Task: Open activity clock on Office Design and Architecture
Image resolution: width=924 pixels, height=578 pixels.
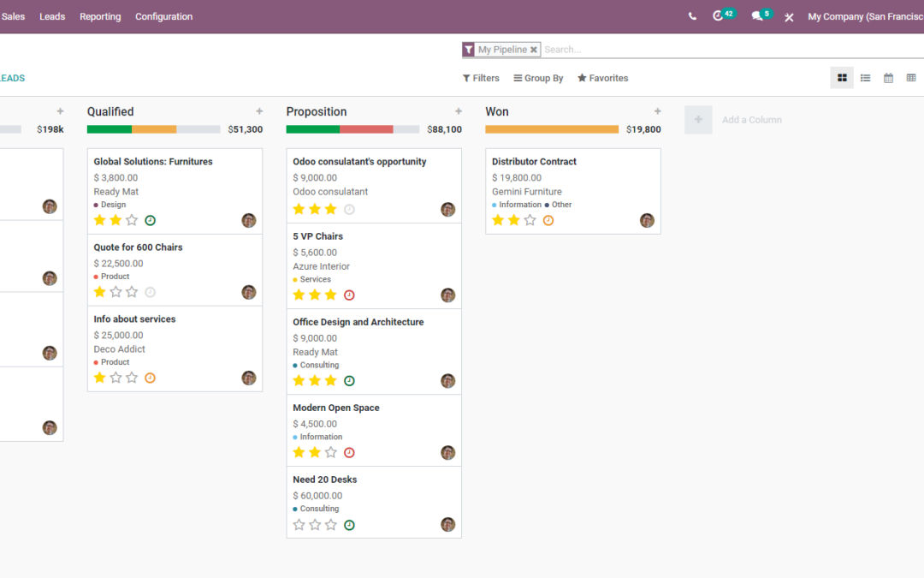Action: pyautogui.click(x=349, y=381)
